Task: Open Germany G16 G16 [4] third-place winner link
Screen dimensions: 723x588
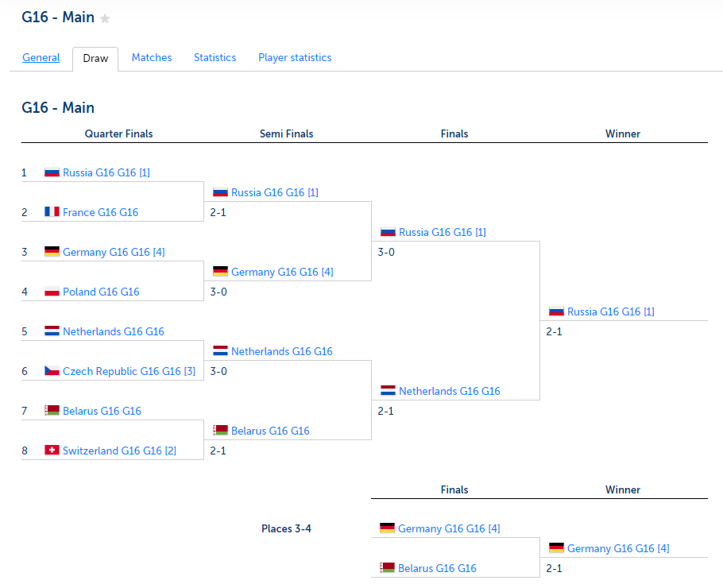Action: 618,548
